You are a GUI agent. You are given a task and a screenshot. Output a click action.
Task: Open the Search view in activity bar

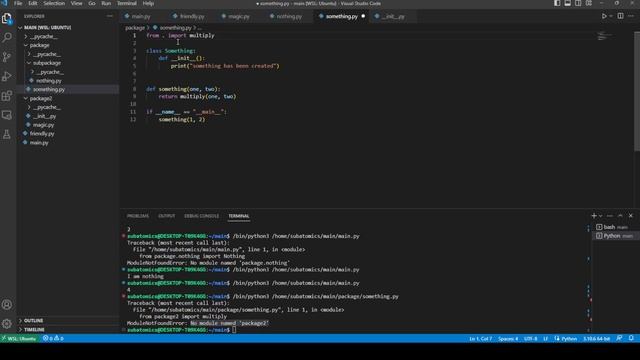7,38
